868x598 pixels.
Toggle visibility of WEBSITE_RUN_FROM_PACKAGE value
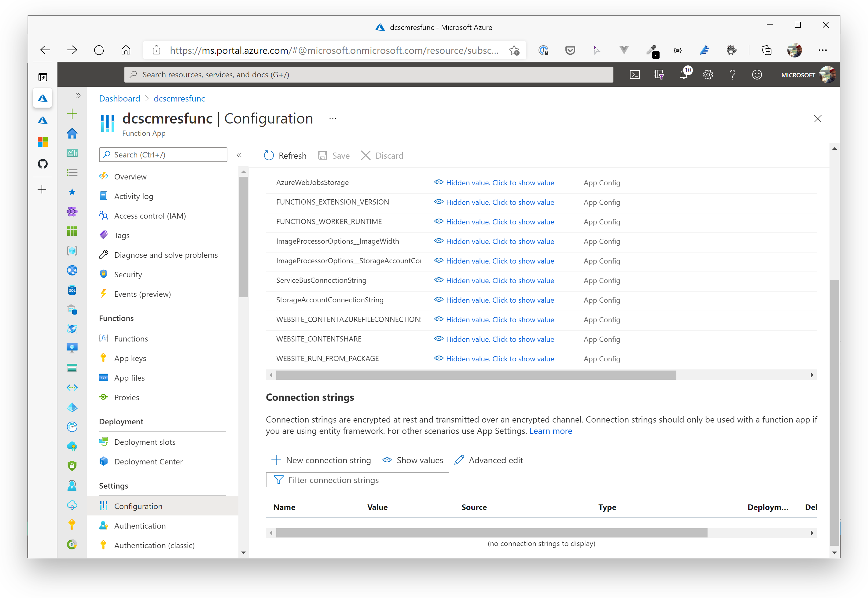(437, 358)
